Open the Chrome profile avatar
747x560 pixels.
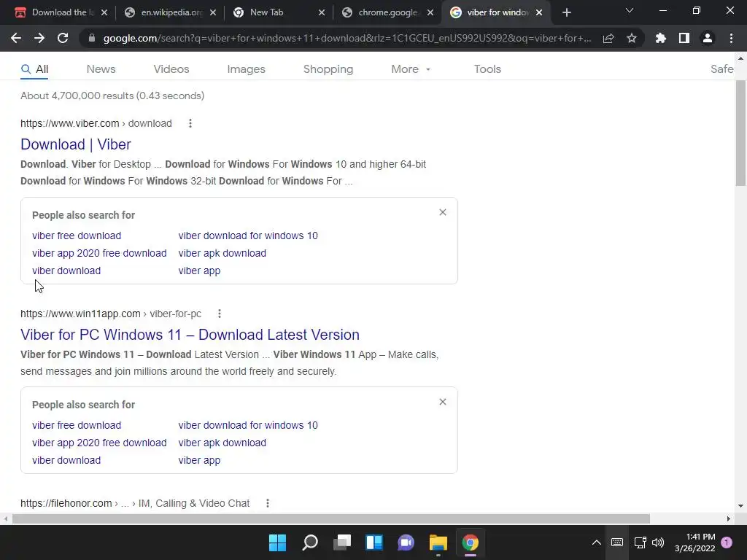coord(708,38)
